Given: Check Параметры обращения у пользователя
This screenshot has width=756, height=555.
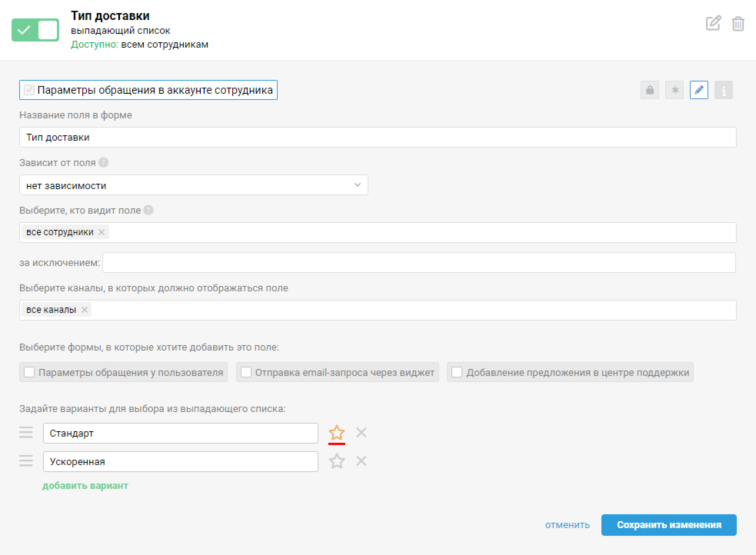Looking at the screenshot, I should point(29,372).
